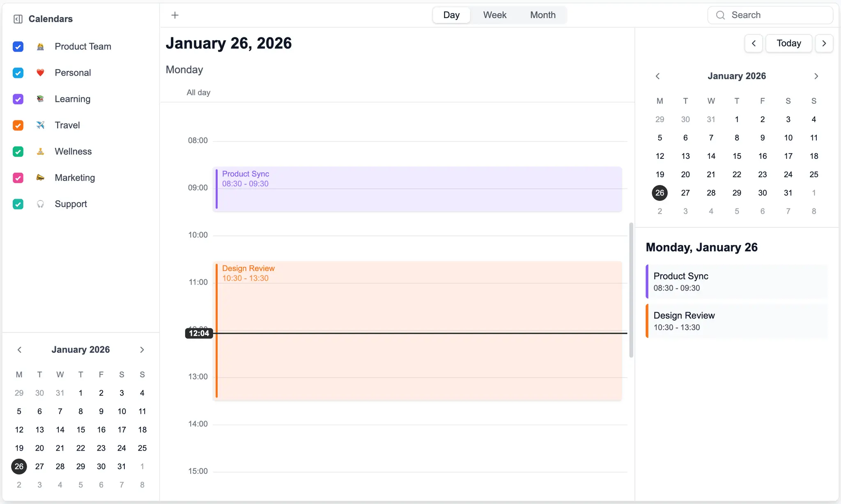This screenshot has height=504, width=841.
Task: Toggle the Support calendar checkbox
Action: point(18,204)
